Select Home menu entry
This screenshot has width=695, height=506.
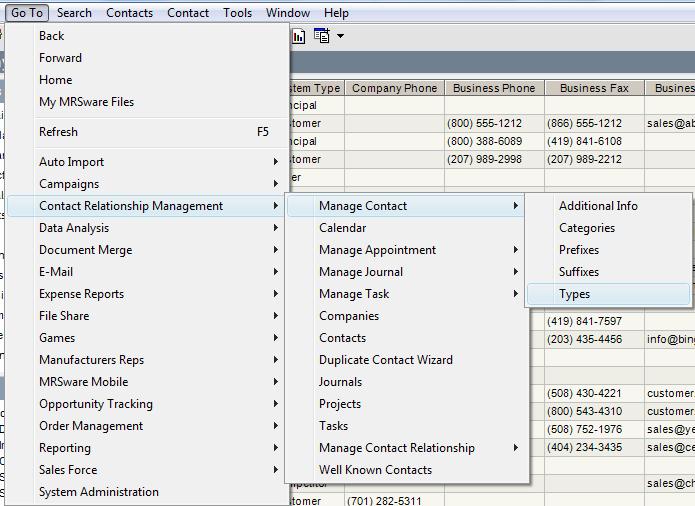tap(148, 80)
